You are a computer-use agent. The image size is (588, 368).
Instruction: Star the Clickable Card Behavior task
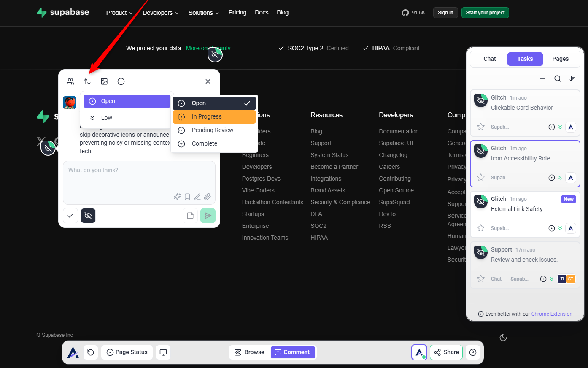click(x=480, y=127)
